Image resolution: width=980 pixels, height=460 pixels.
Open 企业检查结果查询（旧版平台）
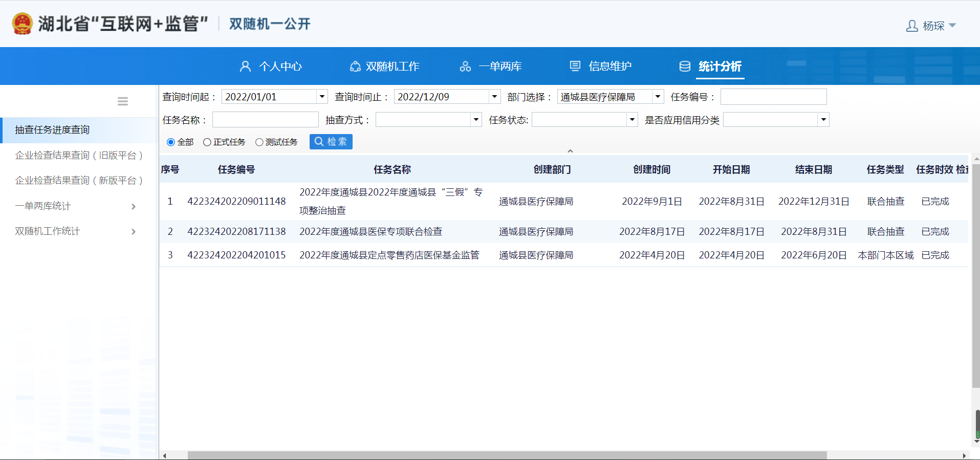pyautogui.click(x=79, y=155)
